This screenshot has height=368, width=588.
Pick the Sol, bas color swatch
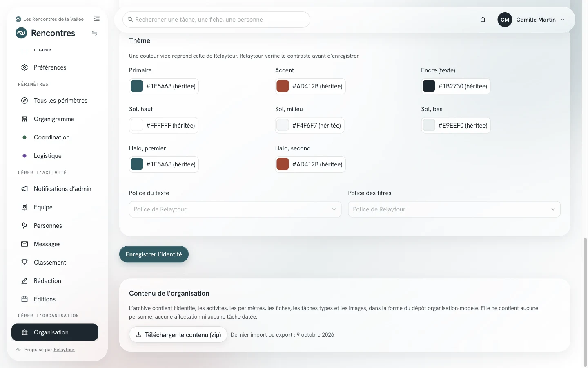pyautogui.click(x=429, y=125)
